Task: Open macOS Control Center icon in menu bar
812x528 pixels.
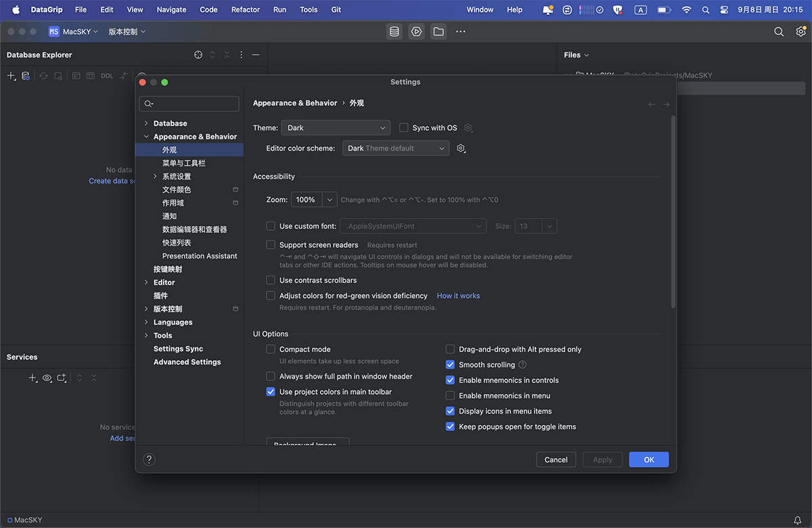Action: [x=724, y=9]
